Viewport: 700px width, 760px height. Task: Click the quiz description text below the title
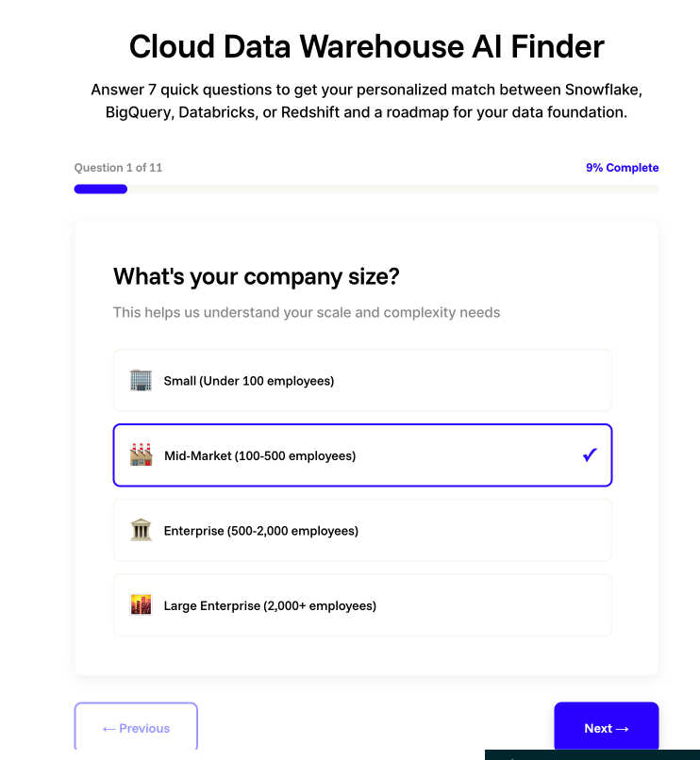[x=366, y=100]
